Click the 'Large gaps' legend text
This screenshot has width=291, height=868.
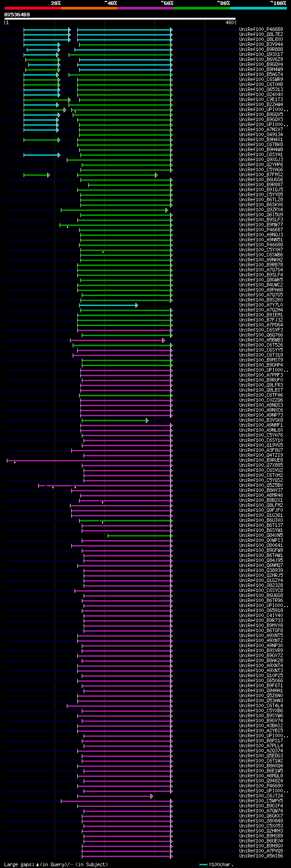(x=20, y=864)
